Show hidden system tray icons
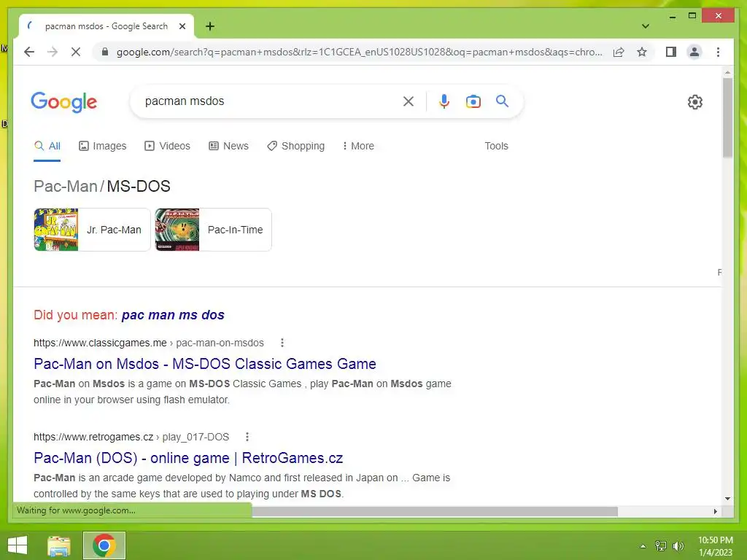 tap(643, 546)
